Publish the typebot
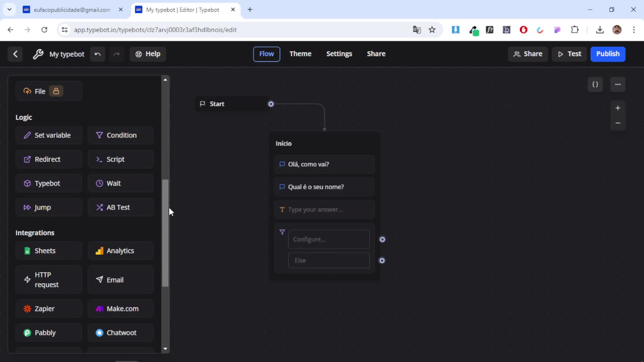 (x=608, y=54)
